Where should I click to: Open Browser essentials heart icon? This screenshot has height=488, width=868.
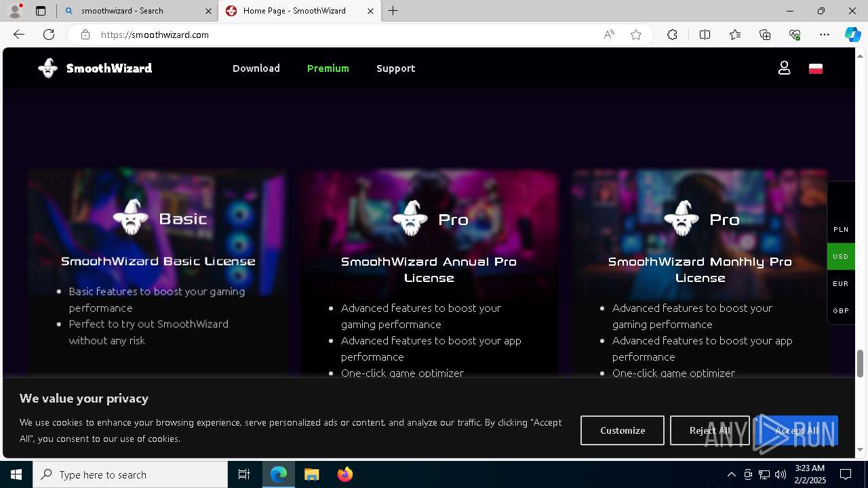(x=795, y=35)
